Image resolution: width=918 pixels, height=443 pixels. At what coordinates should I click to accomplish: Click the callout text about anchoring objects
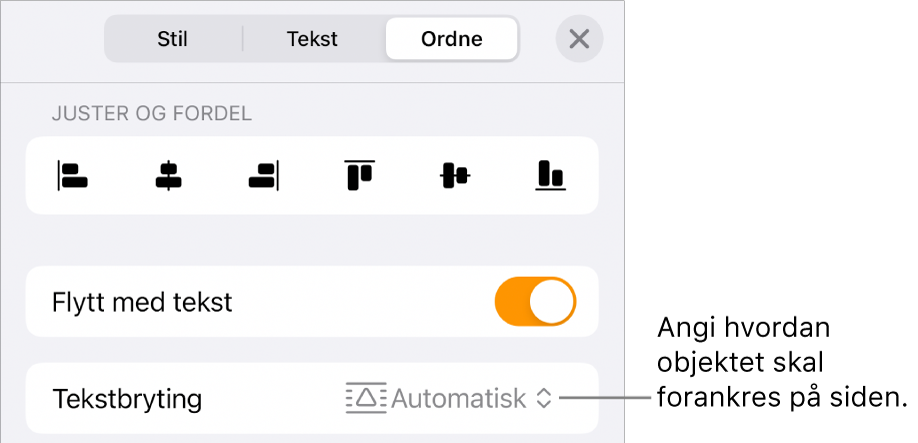click(782, 363)
